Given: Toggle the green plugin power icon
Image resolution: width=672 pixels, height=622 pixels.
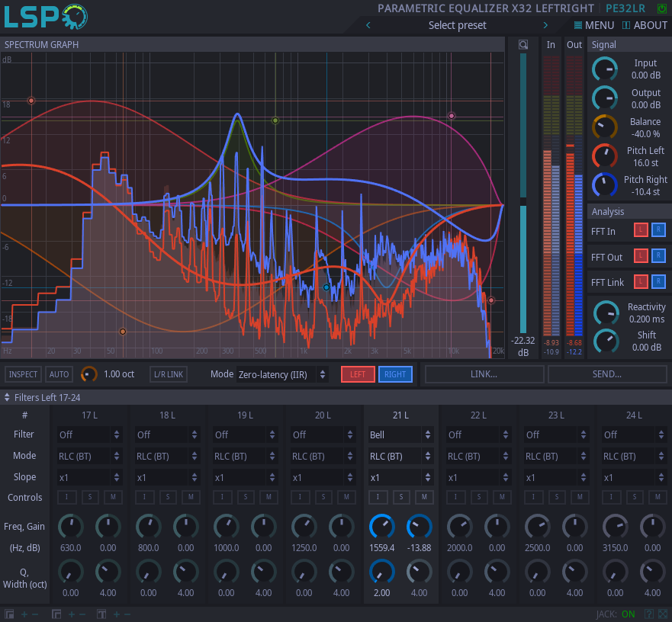Looking at the screenshot, I should 661,8.
